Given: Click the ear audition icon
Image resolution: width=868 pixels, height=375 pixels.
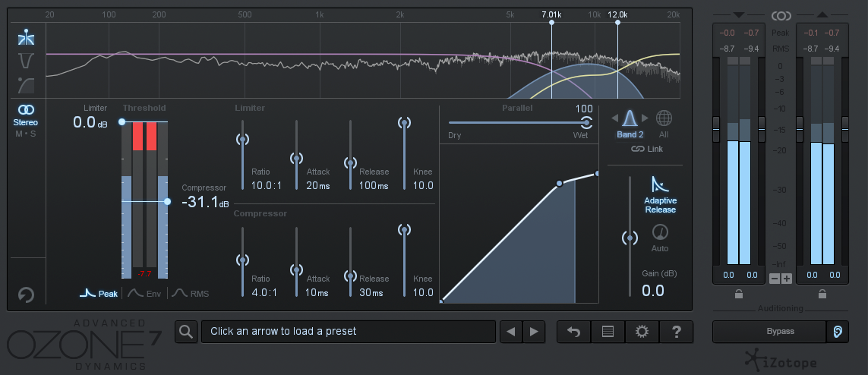Looking at the screenshot, I should 838,331.
